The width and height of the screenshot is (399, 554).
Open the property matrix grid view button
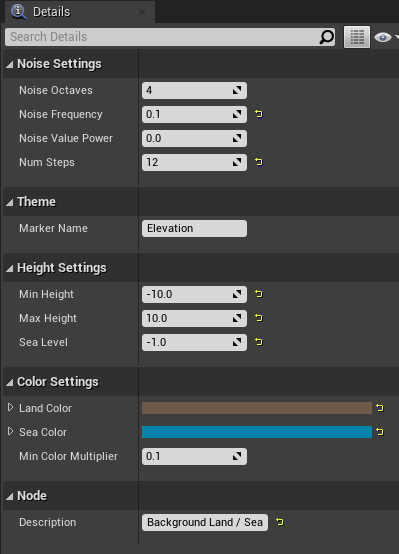coord(357,37)
